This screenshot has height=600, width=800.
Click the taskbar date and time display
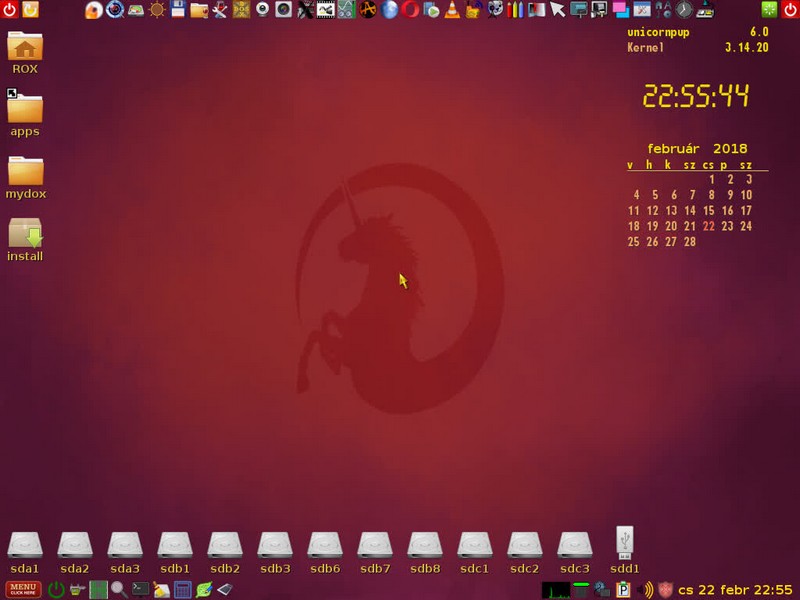[x=735, y=589]
